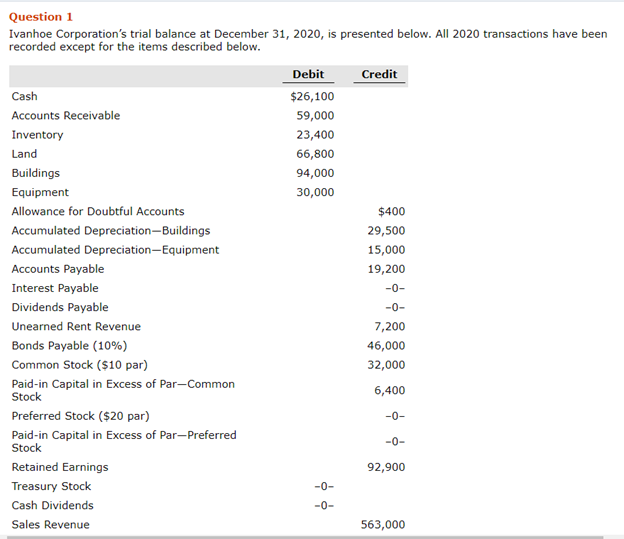Click the Land row label
Image resolution: width=624 pixels, height=539 pixels.
click(24, 154)
